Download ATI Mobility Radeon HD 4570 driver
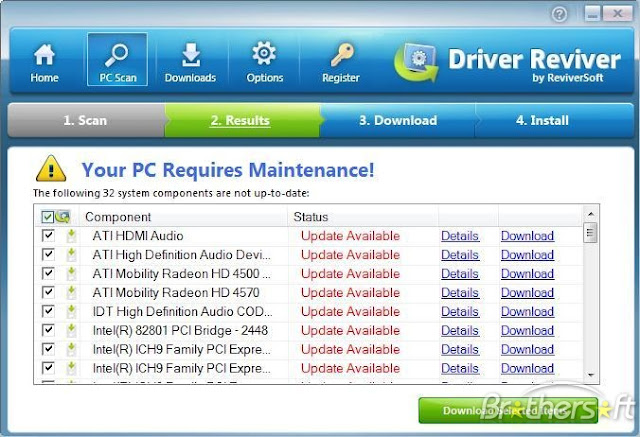 point(527,293)
